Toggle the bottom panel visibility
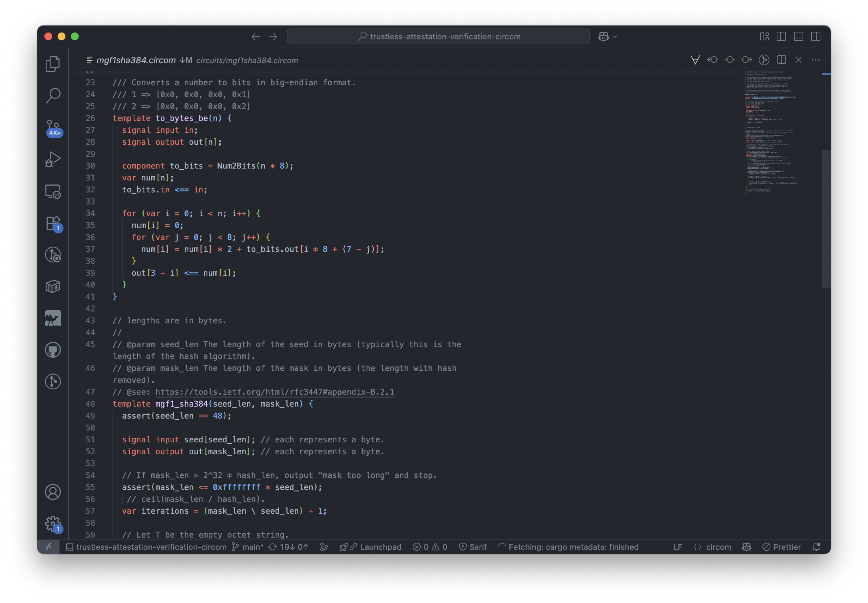868x603 pixels. 798,37
